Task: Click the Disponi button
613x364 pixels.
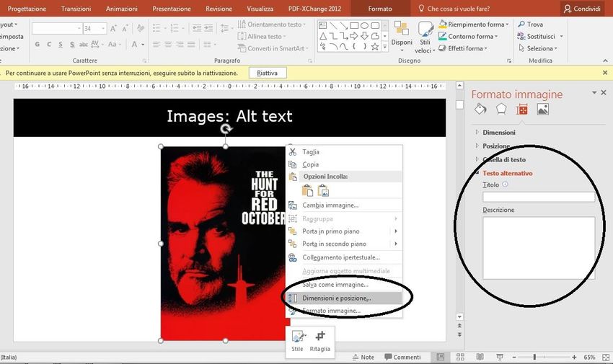Action: click(x=402, y=37)
